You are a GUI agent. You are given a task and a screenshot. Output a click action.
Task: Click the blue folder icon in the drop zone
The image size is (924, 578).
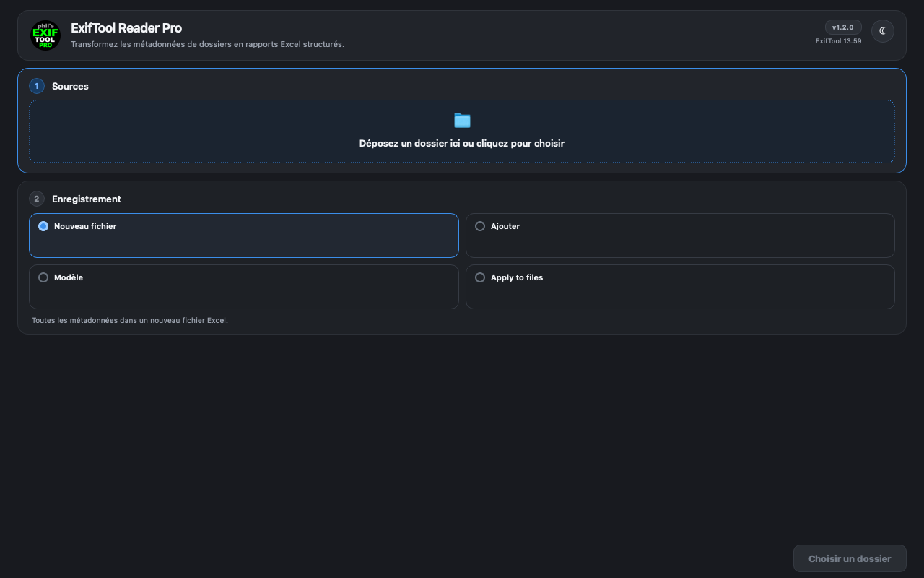tap(462, 120)
